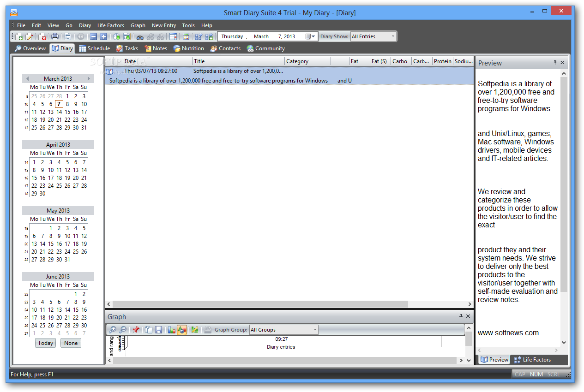The height and width of the screenshot is (392, 584).
Task: Open the Go menu
Action: tap(69, 25)
